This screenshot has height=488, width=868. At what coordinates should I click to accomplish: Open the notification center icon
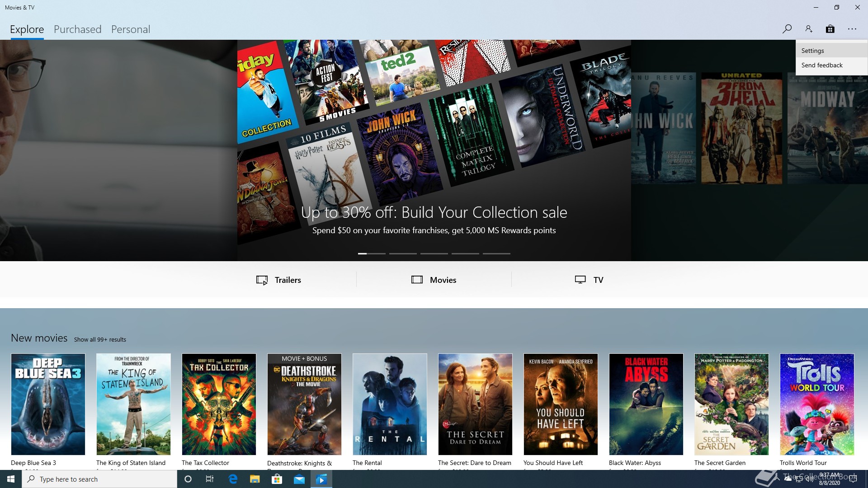(854, 479)
